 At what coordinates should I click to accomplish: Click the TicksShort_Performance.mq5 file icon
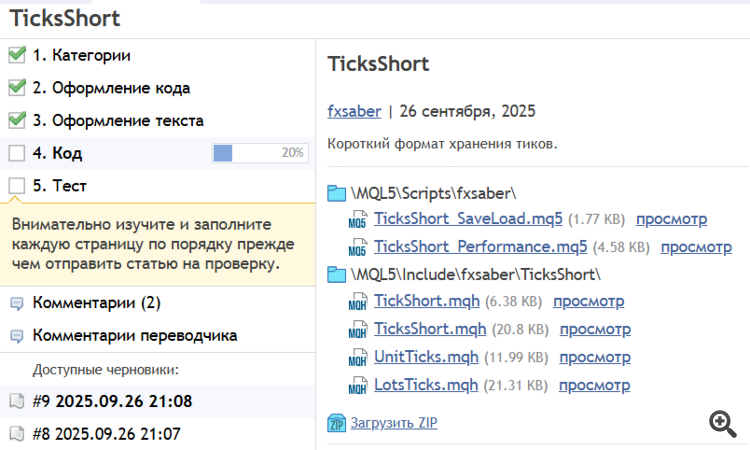click(x=358, y=247)
